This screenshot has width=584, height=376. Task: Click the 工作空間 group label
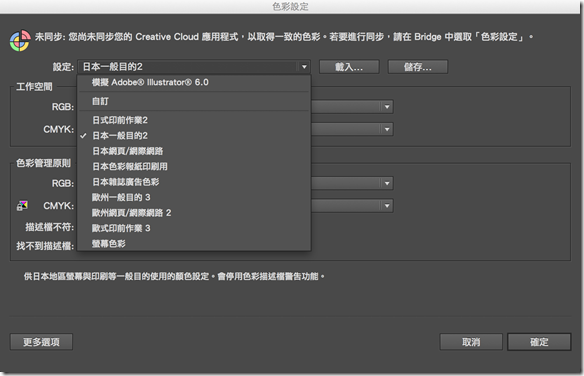tap(34, 87)
